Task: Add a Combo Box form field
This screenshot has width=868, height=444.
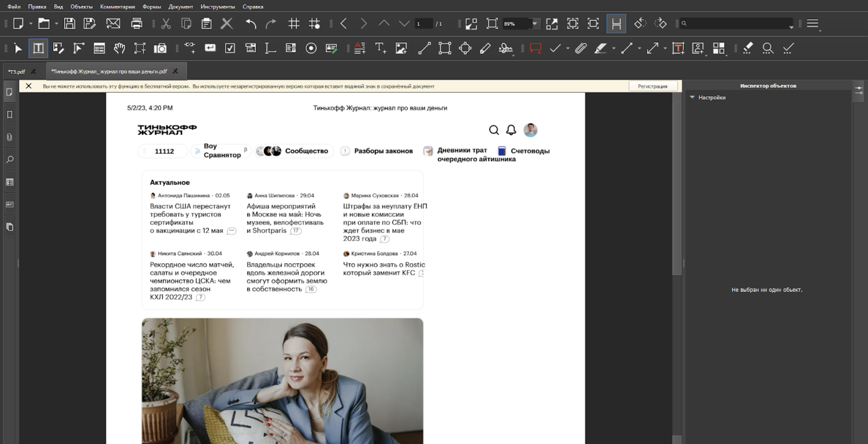Action: 250,48
